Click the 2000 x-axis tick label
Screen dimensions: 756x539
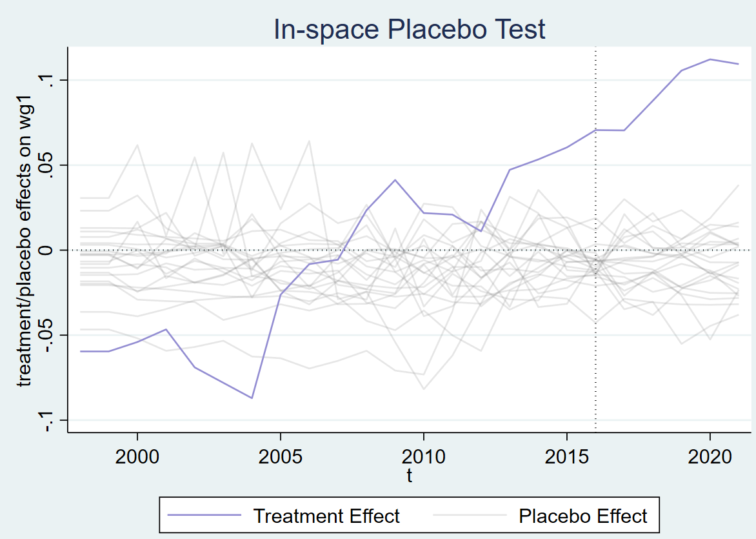[137, 457]
